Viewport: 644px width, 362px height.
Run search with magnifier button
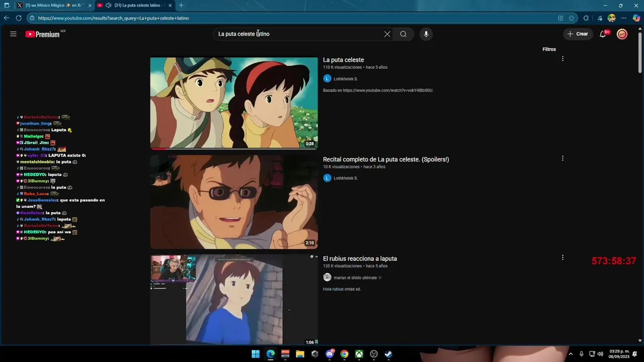403,34
